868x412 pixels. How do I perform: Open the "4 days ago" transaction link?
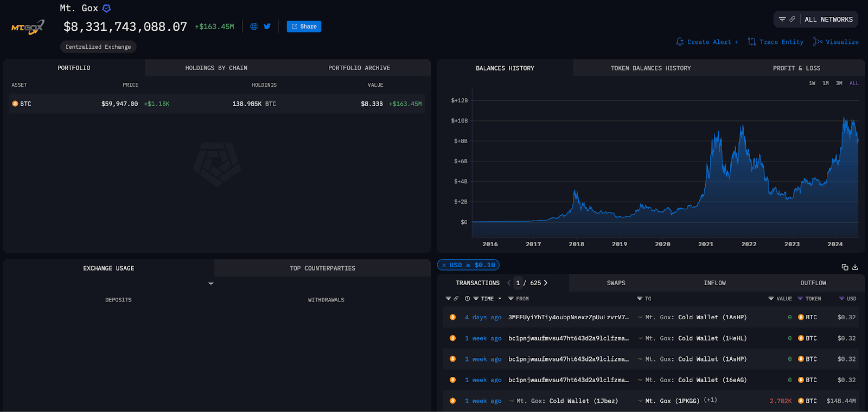click(483, 318)
